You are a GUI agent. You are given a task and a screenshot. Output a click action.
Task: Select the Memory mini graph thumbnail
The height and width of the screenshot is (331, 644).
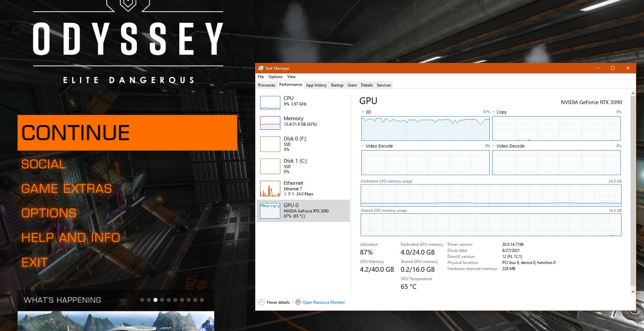pyautogui.click(x=270, y=123)
